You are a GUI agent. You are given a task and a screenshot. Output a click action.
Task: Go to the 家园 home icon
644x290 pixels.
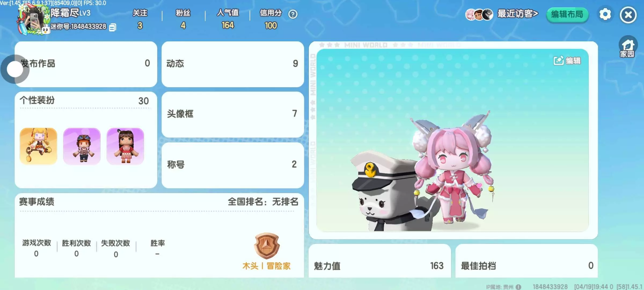click(628, 47)
